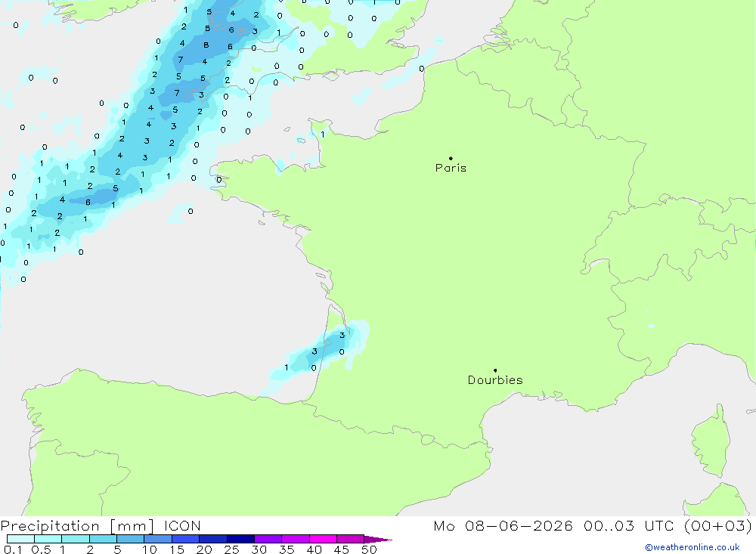Click the 10–15 mm legend swatch
756x554 pixels.
158,539
